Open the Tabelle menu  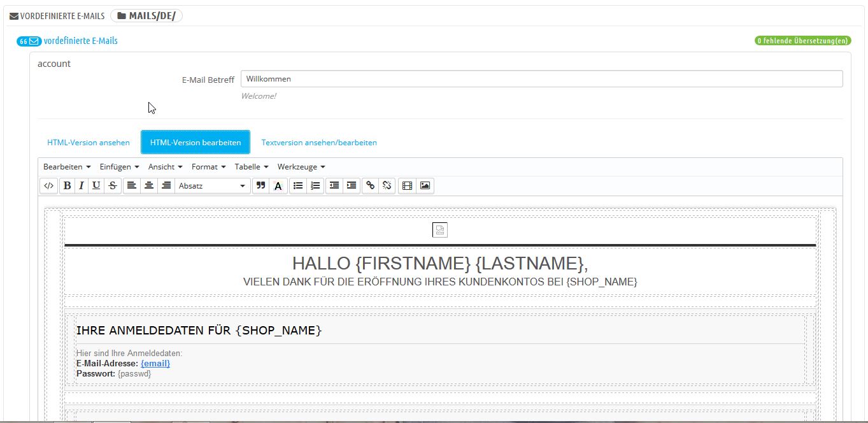point(252,167)
